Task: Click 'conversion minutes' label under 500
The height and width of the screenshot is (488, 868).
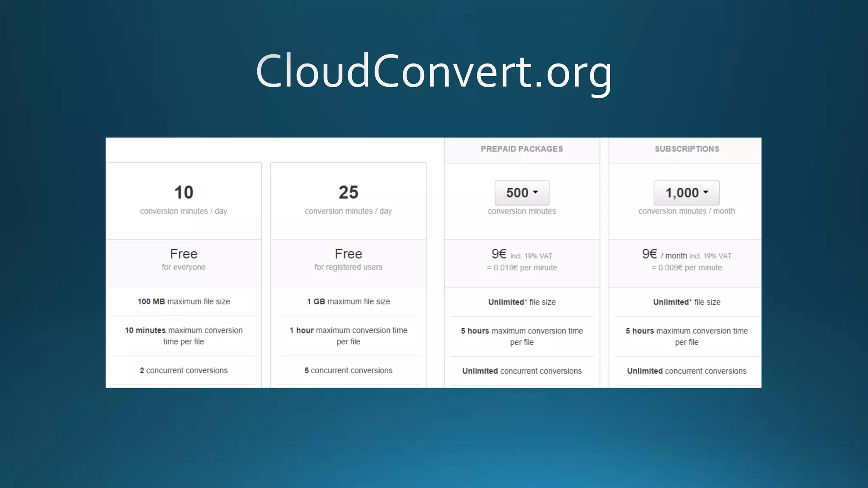Action: point(522,211)
